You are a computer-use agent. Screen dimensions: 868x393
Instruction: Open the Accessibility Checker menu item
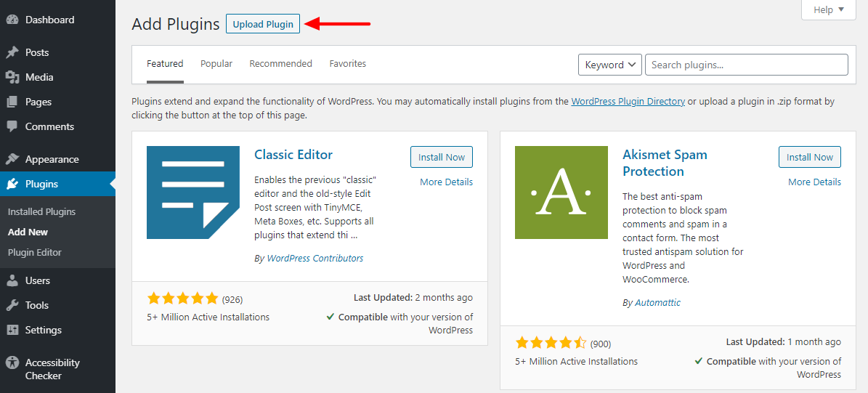click(x=52, y=369)
